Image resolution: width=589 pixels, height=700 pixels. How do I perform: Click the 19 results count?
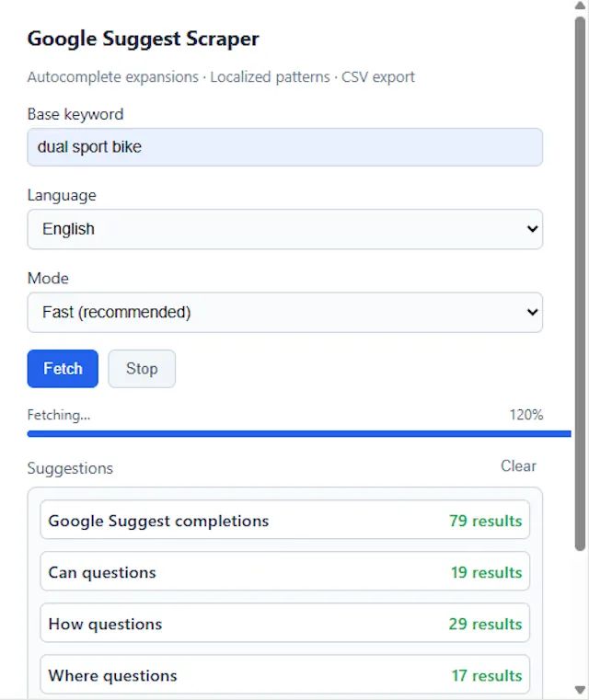[486, 572]
